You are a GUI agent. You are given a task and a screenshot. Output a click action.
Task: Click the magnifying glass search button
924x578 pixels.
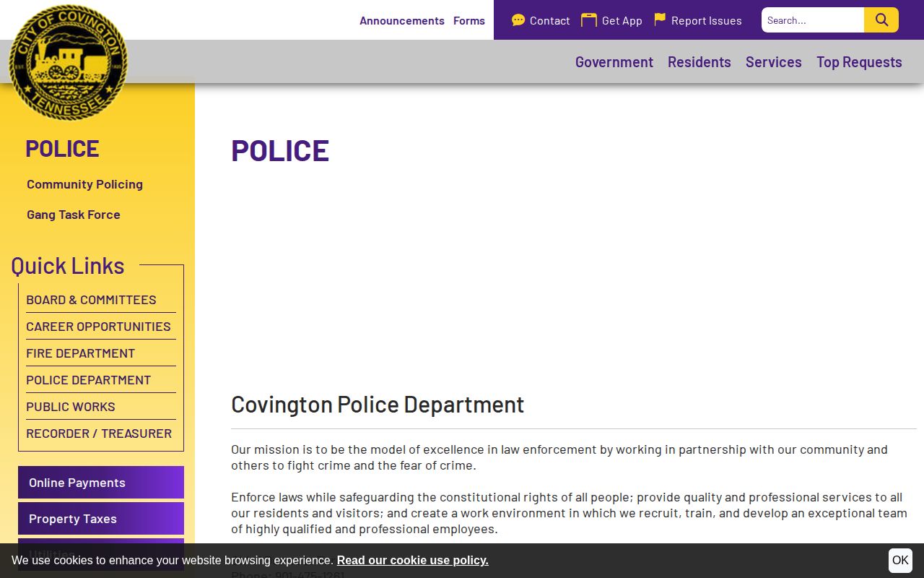881,20
